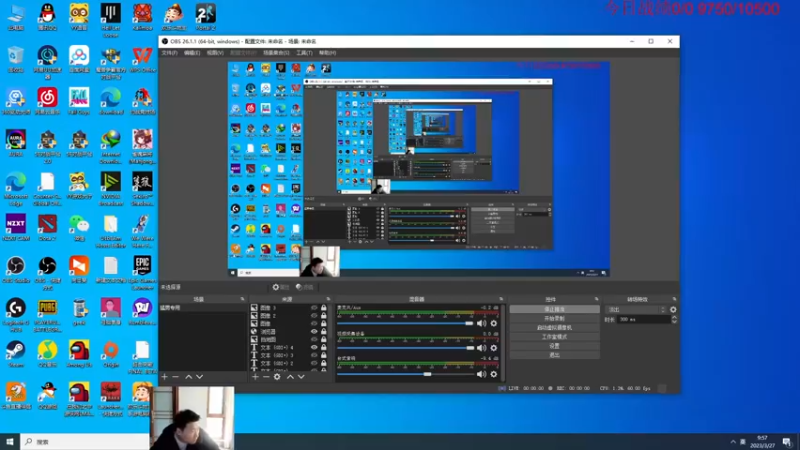Open 设置 settings from Controls panel
Image resolution: width=800 pixels, height=450 pixels.
click(555, 346)
